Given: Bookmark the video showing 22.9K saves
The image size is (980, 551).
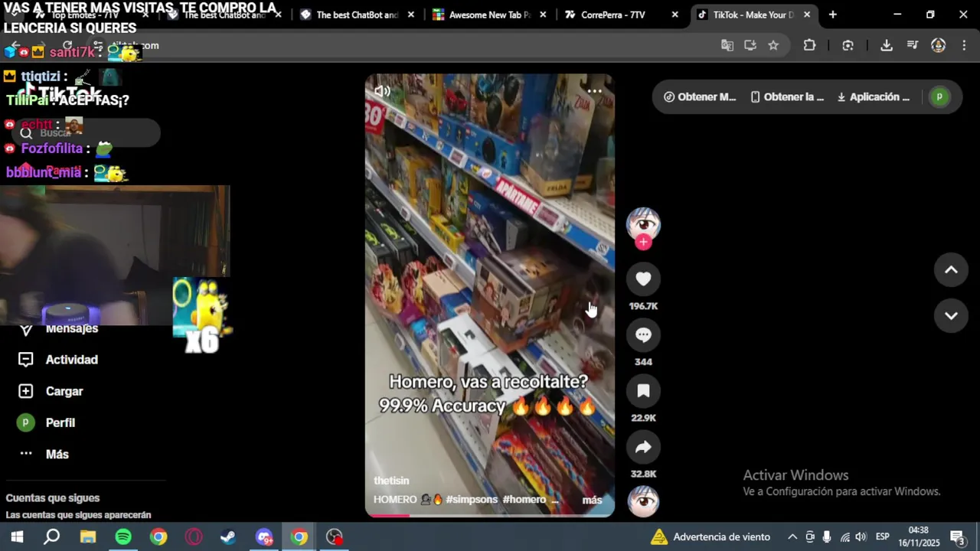Looking at the screenshot, I should pyautogui.click(x=643, y=391).
